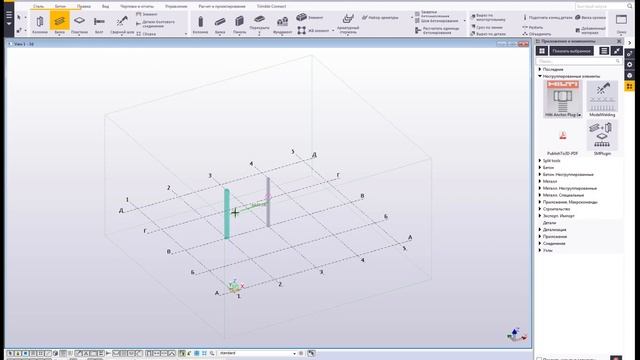Click in the catalog search field
Viewport: 640px width, 360px height.
579,61
